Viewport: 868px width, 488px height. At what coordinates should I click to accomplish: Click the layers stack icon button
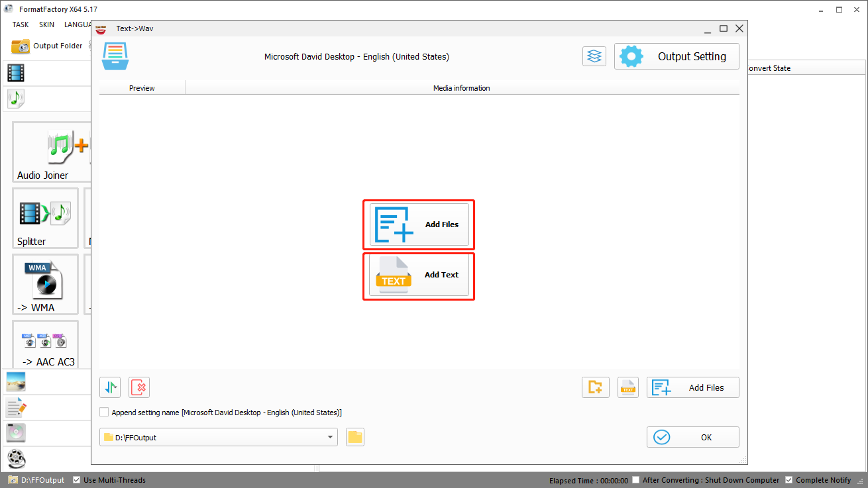pyautogui.click(x=594, y=56)
